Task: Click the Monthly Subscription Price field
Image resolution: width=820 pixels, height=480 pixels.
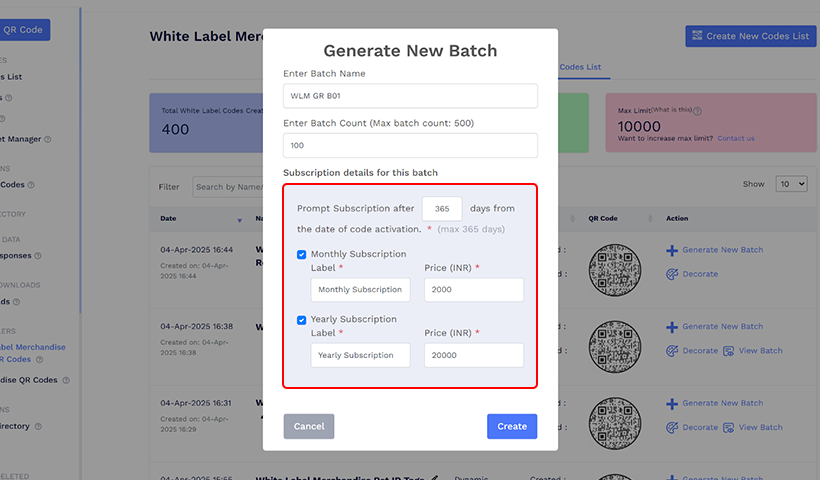Action: click(x=474, y=290)
